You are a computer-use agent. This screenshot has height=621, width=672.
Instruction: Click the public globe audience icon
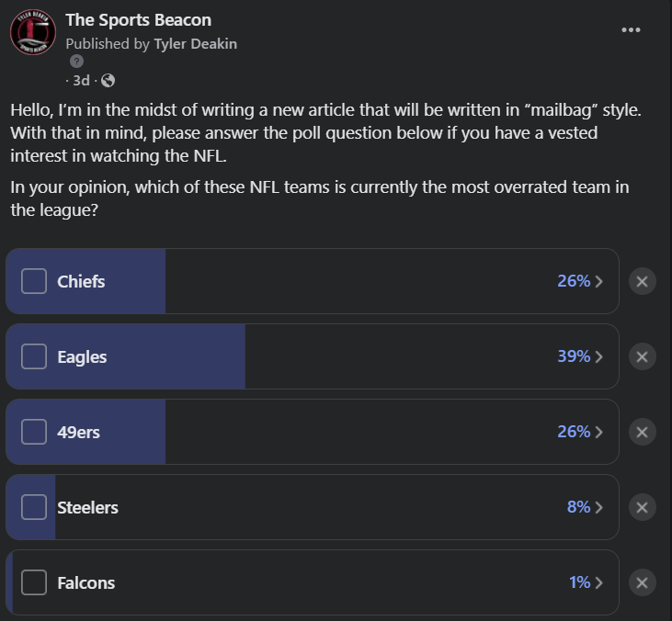(x=108, y=81)
